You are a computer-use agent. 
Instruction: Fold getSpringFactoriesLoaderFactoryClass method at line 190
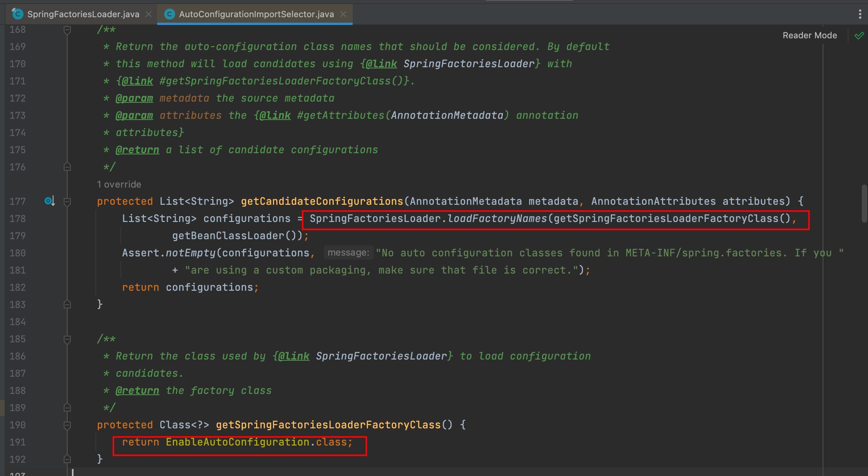pos(67,425)
